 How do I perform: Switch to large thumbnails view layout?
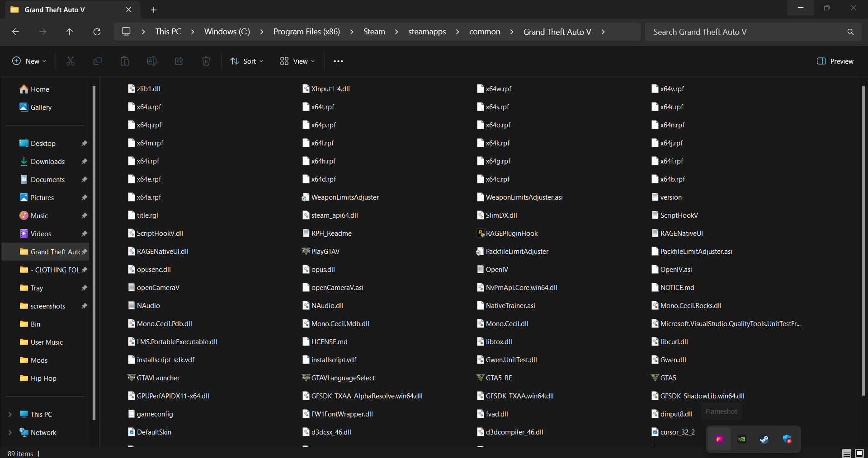click(x=859, y=453)
